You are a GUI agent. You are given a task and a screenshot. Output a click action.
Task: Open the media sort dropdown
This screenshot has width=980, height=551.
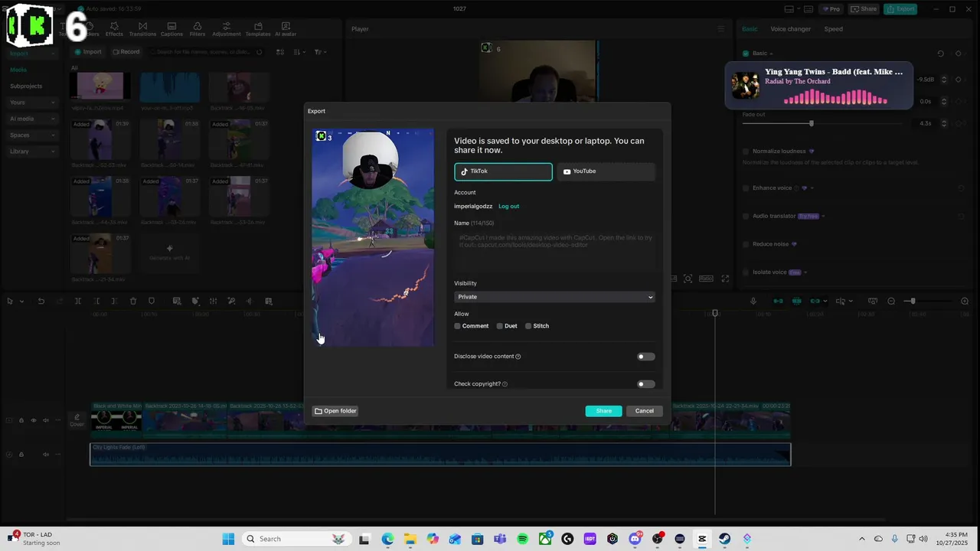299,52
